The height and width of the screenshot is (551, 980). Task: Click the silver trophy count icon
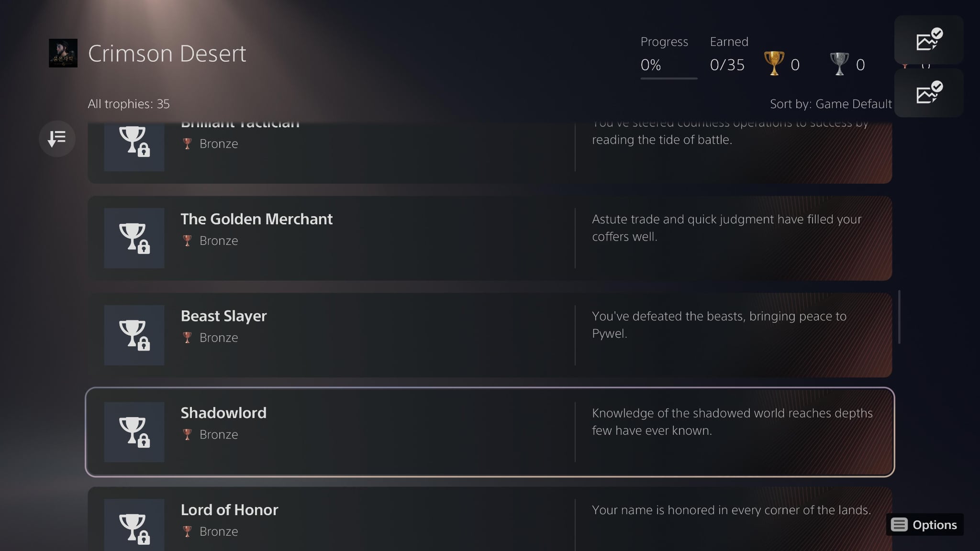[x=839, y=64]
